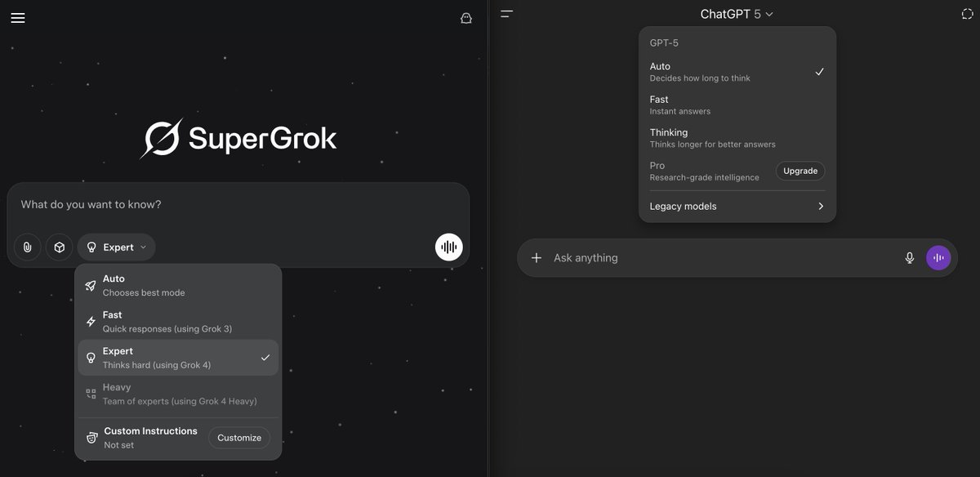This screenshot has width=980, height=477.
Task: Toggle ChatGPT sidebar icon
Action: coord(507,14)
